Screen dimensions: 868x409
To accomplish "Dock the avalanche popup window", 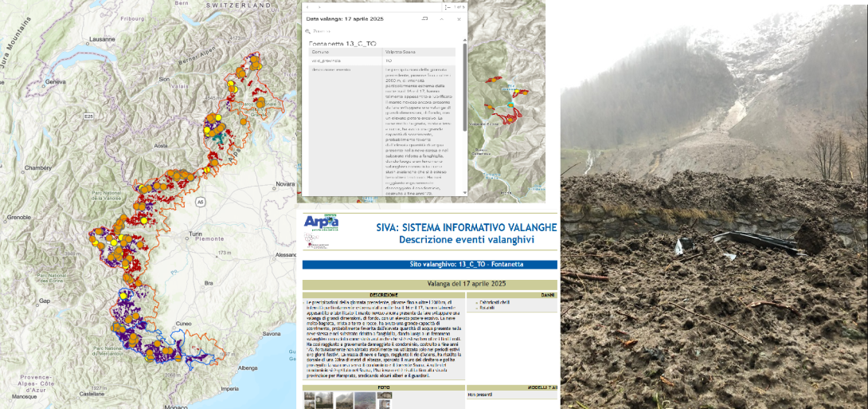I will pyautogui.click(x=425, y=19).
